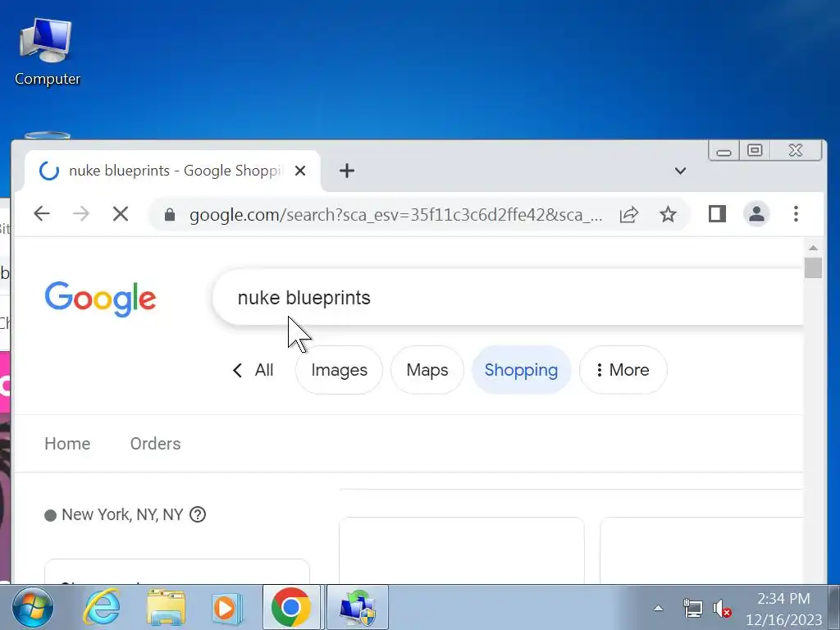Screen dimensions: 840x630
Task: Select the address bar URL
Action: tap(395, 215)
